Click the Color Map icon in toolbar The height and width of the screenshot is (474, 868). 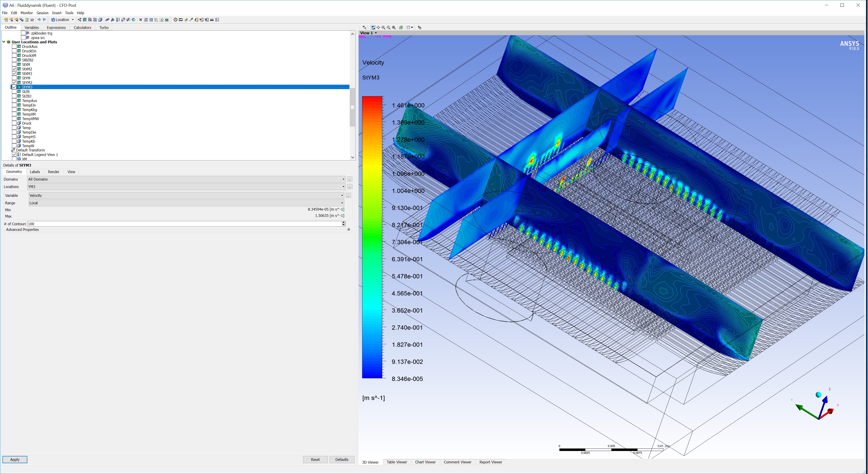(x=134, y=20)
